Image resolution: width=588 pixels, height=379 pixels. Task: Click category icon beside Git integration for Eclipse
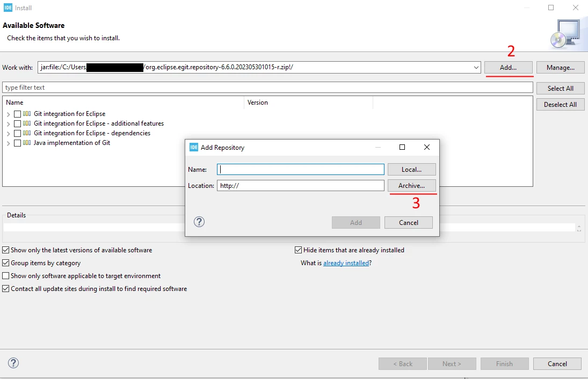coord(27,114)
